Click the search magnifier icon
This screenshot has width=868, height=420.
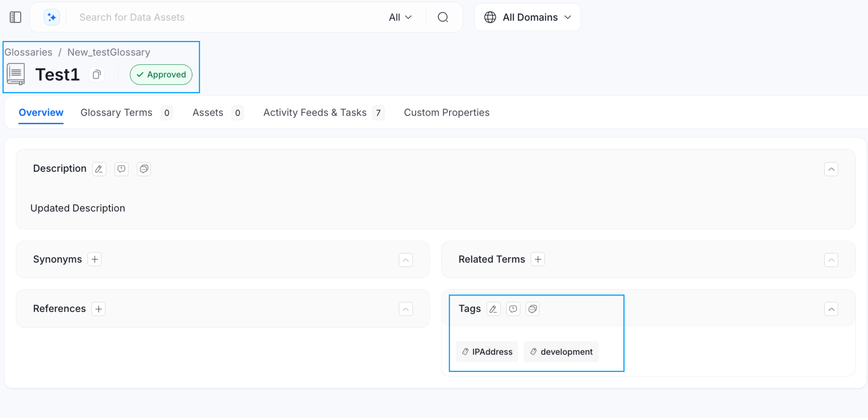(443, 17)
